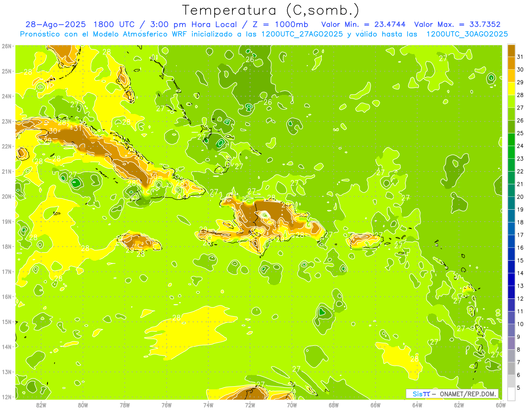The width and height of the screenshot is (532, 411).
Task: Click the 26N latitude axis label
Action: tap(7, 46)
